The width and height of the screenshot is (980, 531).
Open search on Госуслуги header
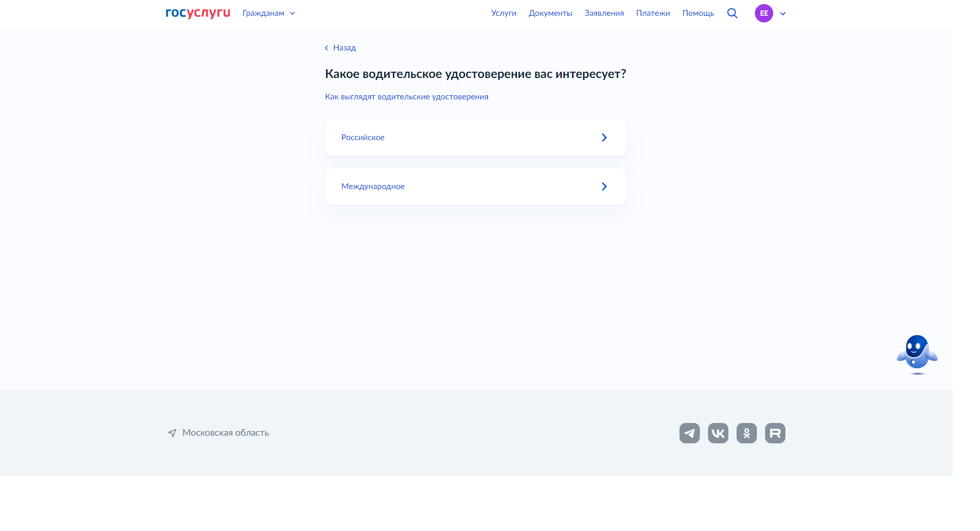[x=732, y=13]
